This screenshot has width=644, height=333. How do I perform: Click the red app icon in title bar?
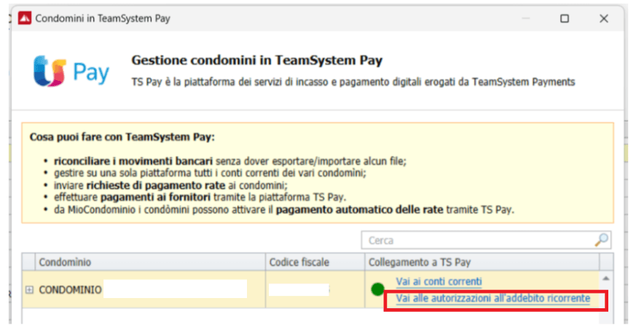tap(25, 18)
